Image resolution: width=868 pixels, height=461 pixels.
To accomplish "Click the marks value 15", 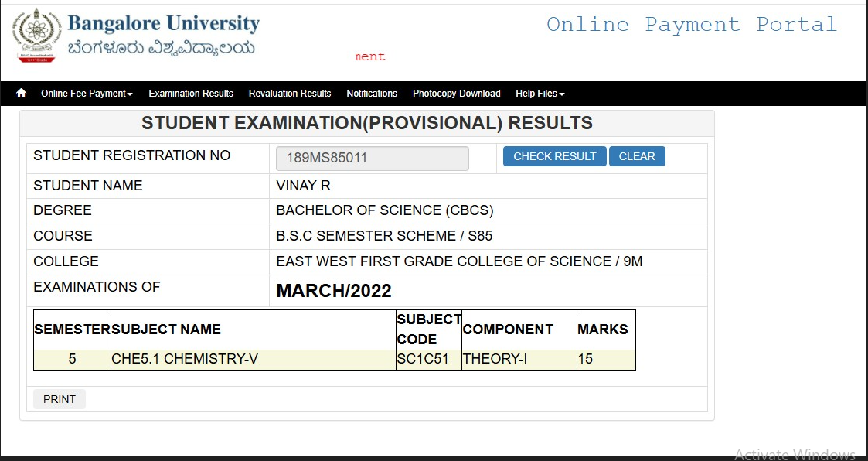I will tap(586, 359).
